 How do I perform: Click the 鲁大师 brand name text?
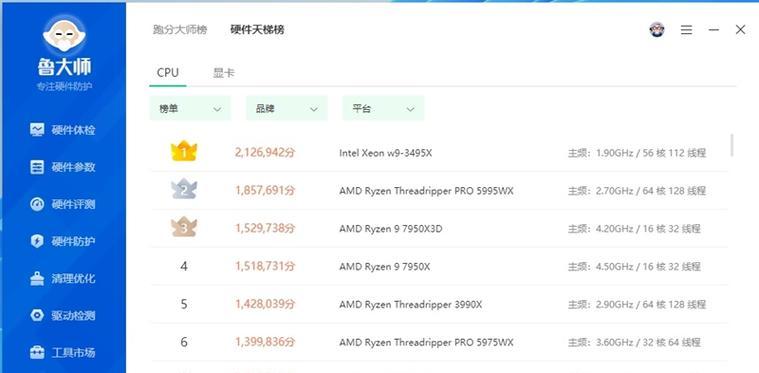(64, 68)
